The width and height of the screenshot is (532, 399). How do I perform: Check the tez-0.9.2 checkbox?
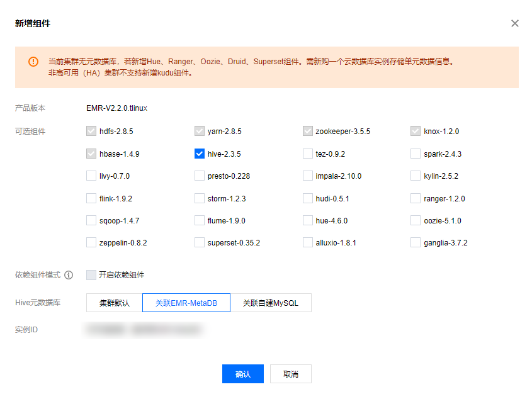point(307,154)
